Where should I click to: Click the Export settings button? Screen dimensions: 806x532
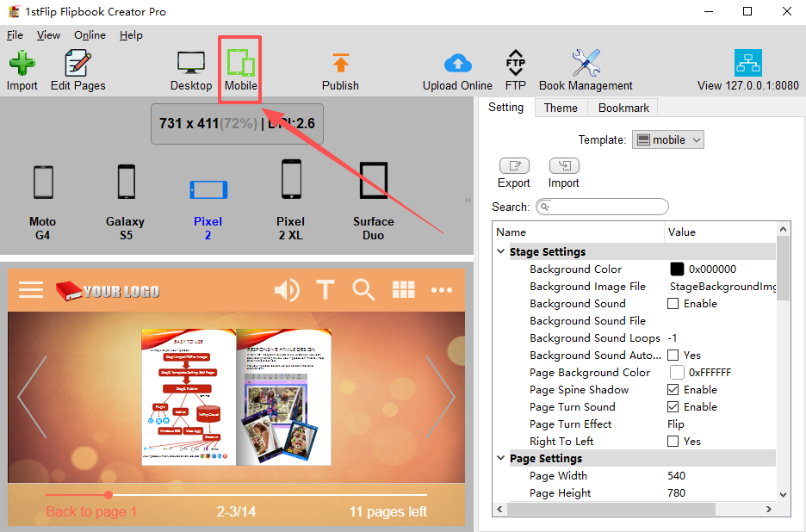pos(513,173)
